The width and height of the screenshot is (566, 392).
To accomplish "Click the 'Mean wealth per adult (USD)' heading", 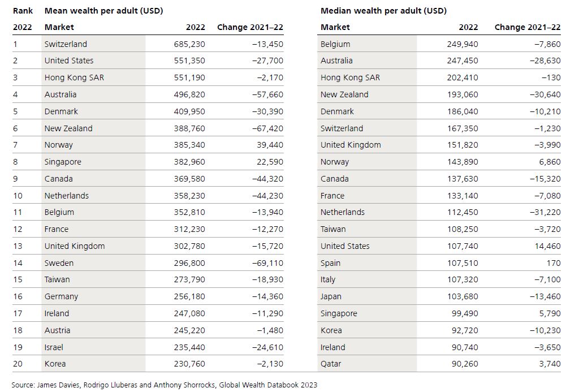I will (103, 11).
